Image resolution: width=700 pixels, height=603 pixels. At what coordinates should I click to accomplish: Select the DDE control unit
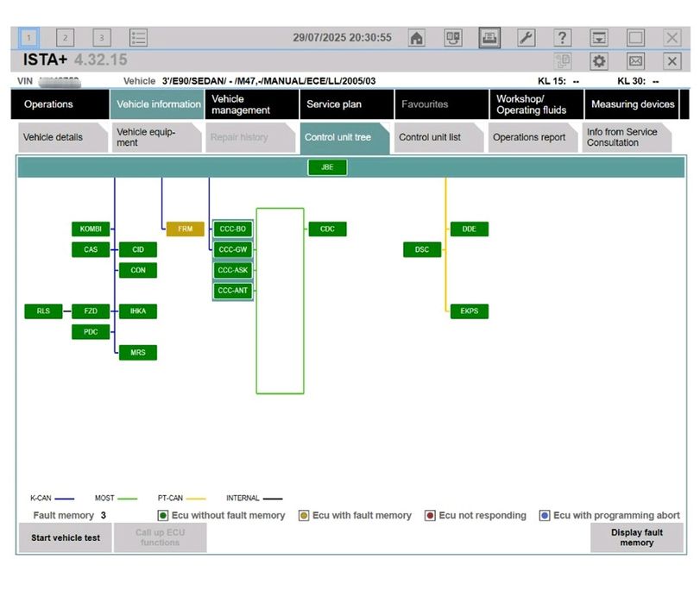(x=470, y=229)
